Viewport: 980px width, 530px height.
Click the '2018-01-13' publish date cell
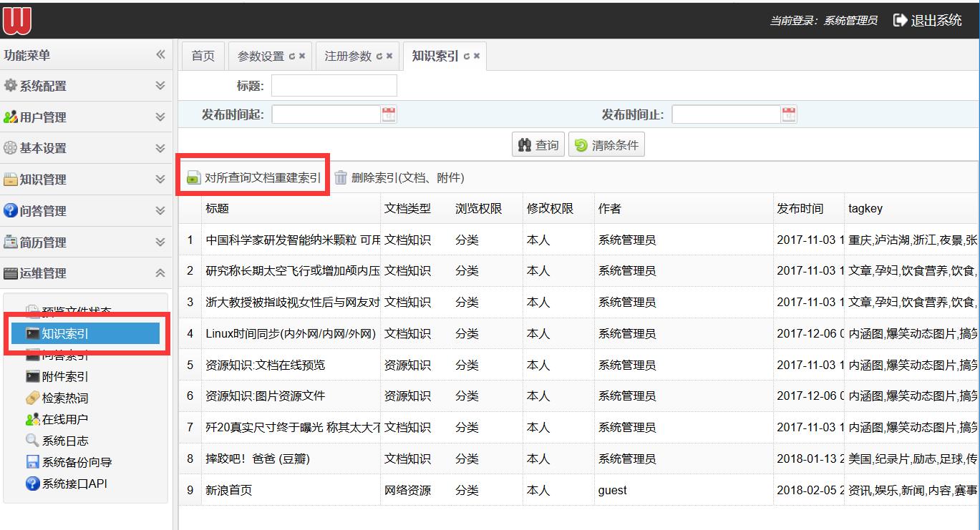809,458
